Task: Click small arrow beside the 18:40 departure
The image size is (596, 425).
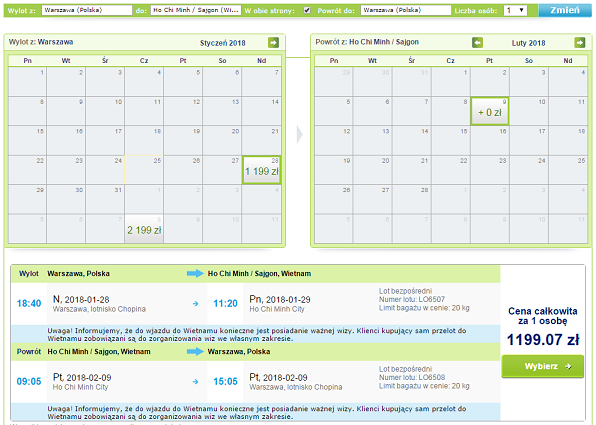Action: click(195, 303)
